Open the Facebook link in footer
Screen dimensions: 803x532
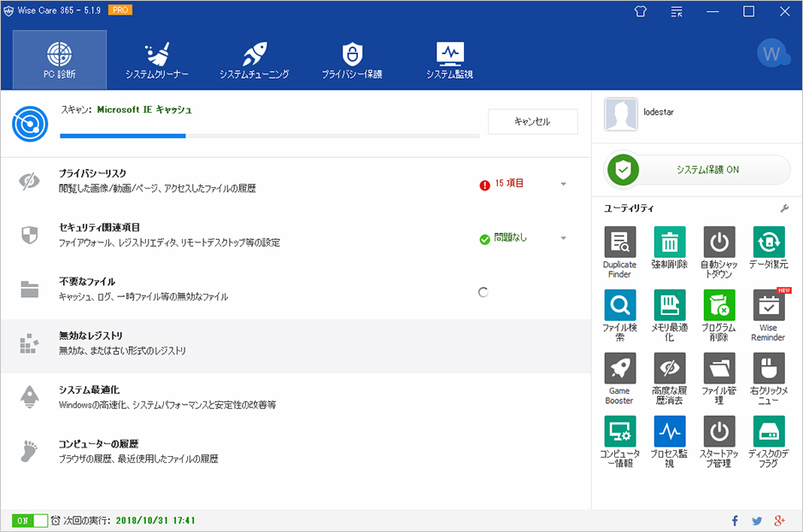pos(735,521)
